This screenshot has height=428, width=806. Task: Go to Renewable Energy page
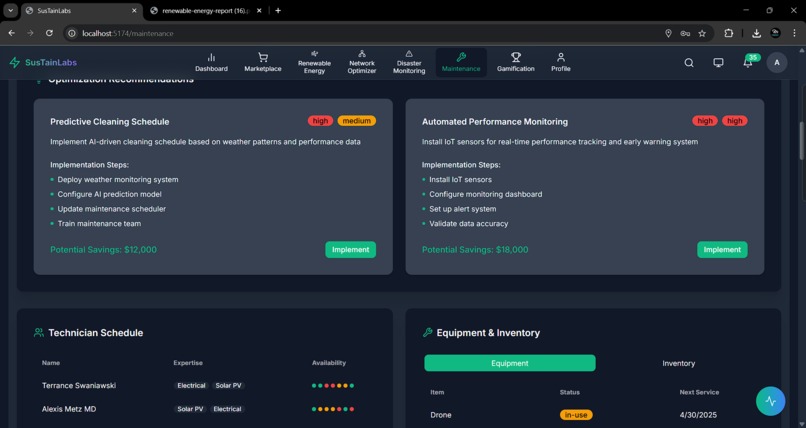pos(314,62)
